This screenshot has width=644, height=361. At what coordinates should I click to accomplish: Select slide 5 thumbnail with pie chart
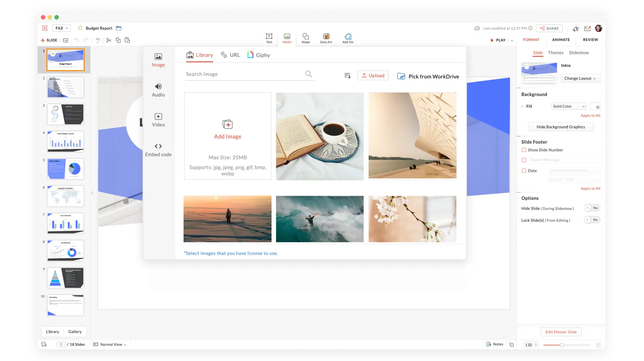(66, 169)
